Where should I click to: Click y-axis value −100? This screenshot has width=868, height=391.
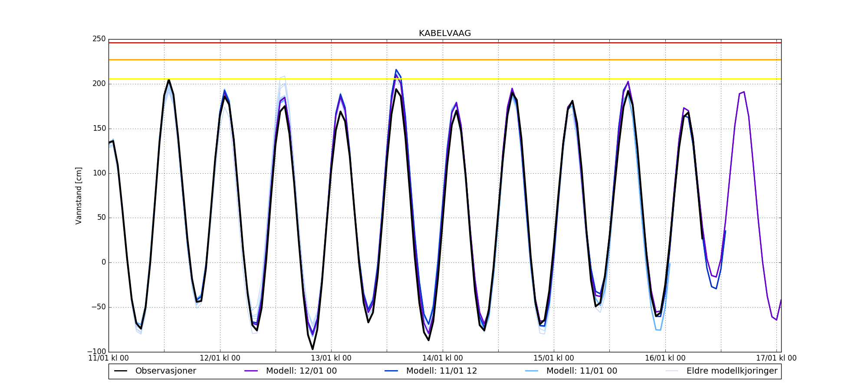click(96, 351)
